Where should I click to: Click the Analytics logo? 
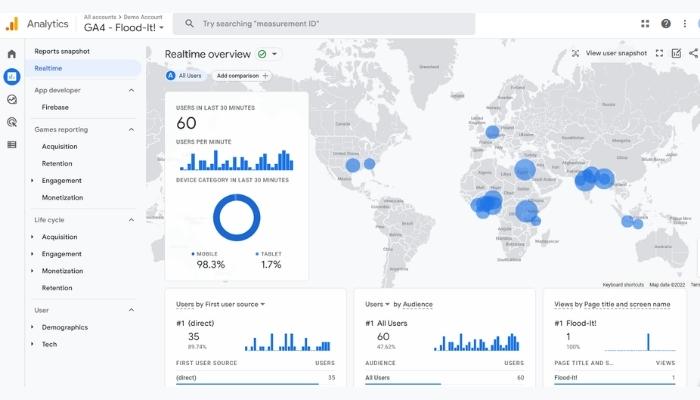tap(12, 24)
